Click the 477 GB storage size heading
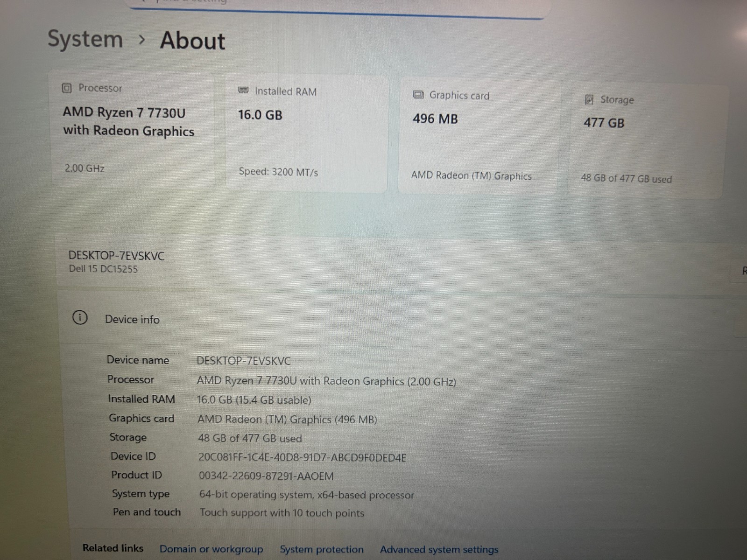Viewport: 747px width, 560px height. pos(604,123)
